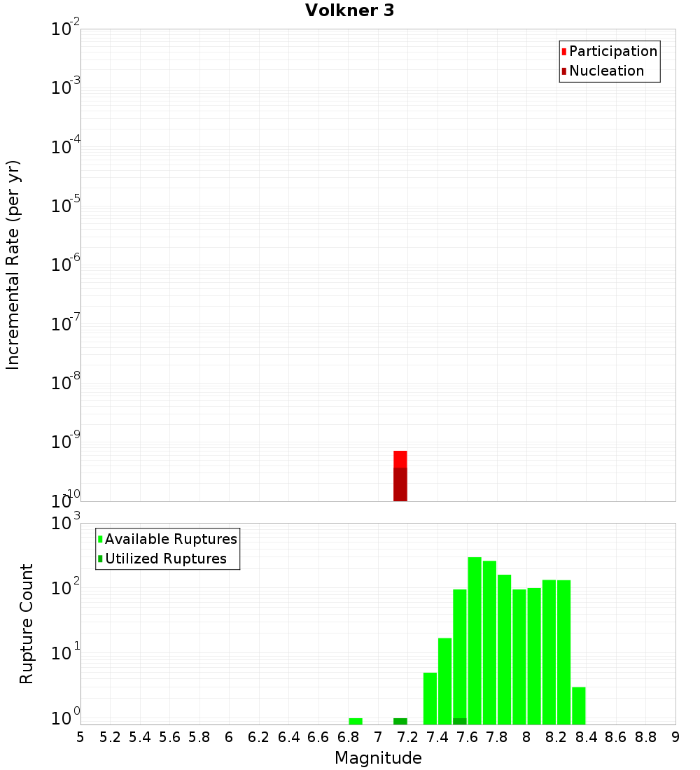Click the rupture count axis label 10^3
The width and height of the screenshot is (700, 770).
coord(65,522)
